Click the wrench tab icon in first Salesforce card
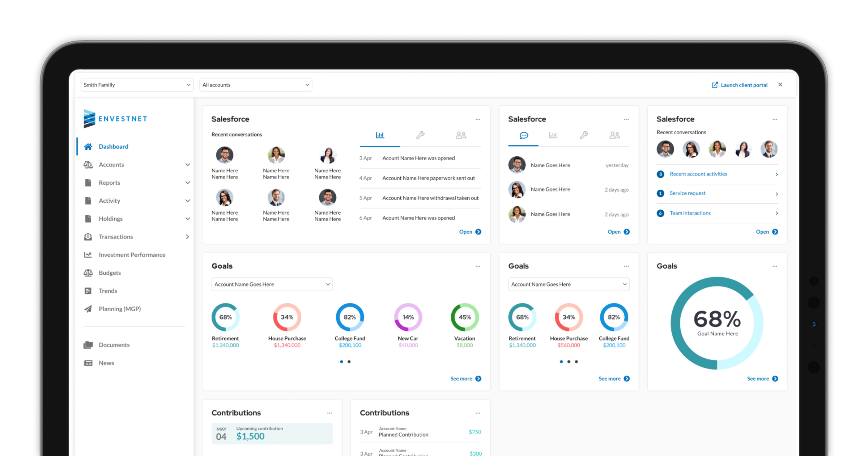868x456 pixels. 420,135
